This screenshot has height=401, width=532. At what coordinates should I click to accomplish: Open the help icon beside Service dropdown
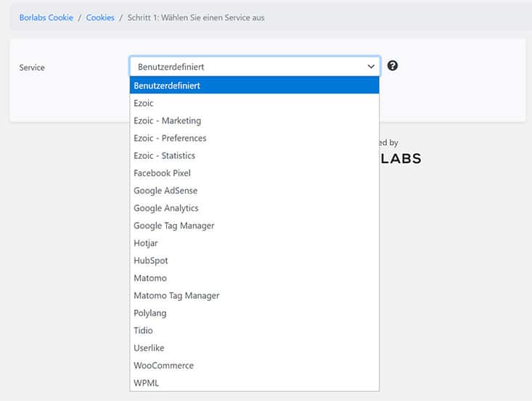393,66
